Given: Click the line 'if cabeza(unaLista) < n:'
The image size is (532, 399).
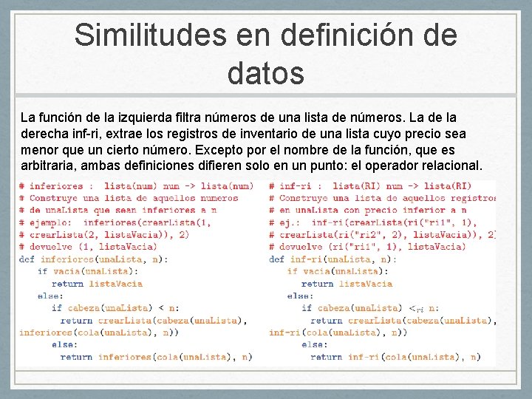Looking at the screenshot, I should click(x=115, y=308).
